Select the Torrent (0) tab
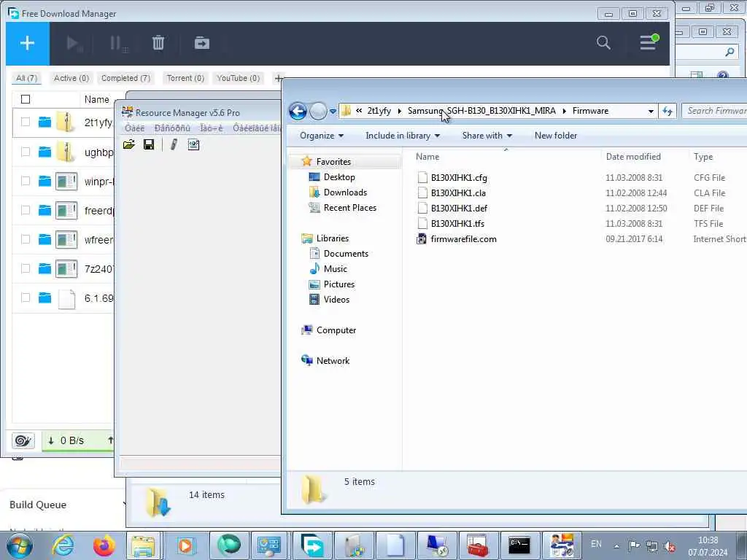Viewport: 747px width, 560px height. [185, 79]
